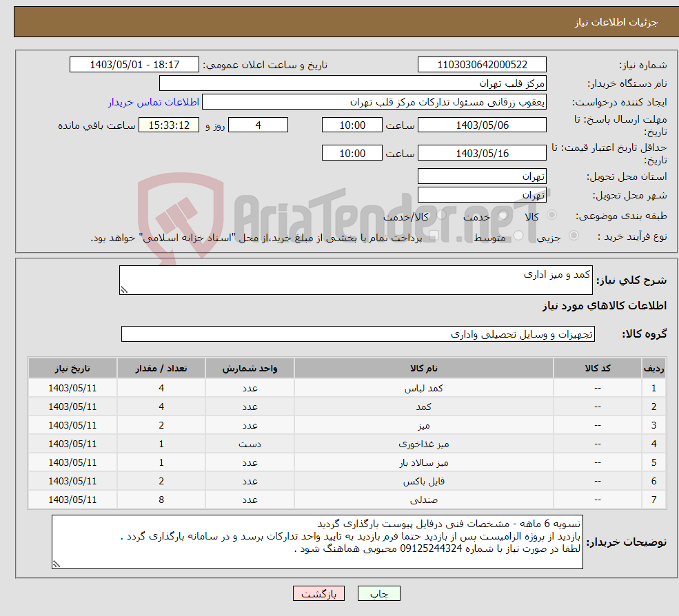Select the جزیی purchase type radio
Screen dimensions: 679x616
click(574, 235)
